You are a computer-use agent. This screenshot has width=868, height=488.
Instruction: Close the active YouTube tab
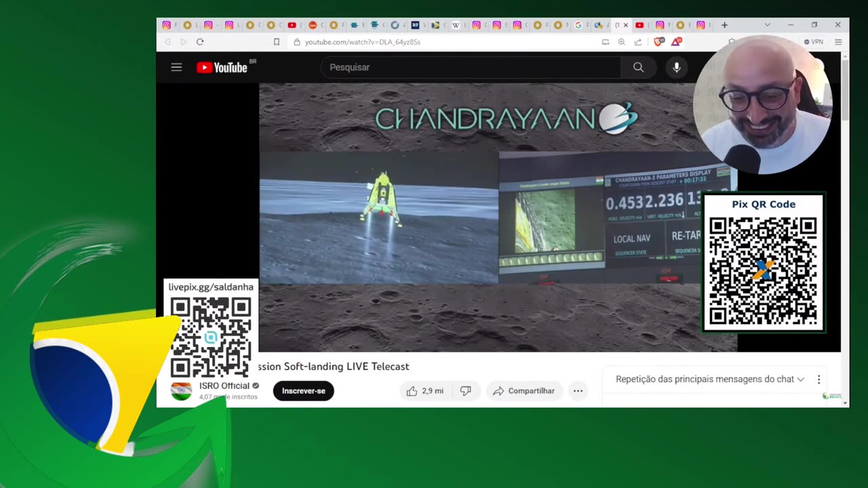625,25
